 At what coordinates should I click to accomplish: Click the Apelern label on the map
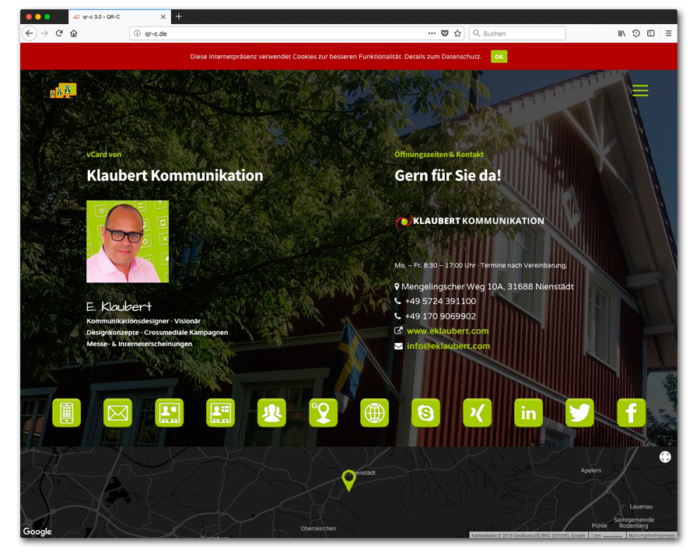[x=591, y=471]
